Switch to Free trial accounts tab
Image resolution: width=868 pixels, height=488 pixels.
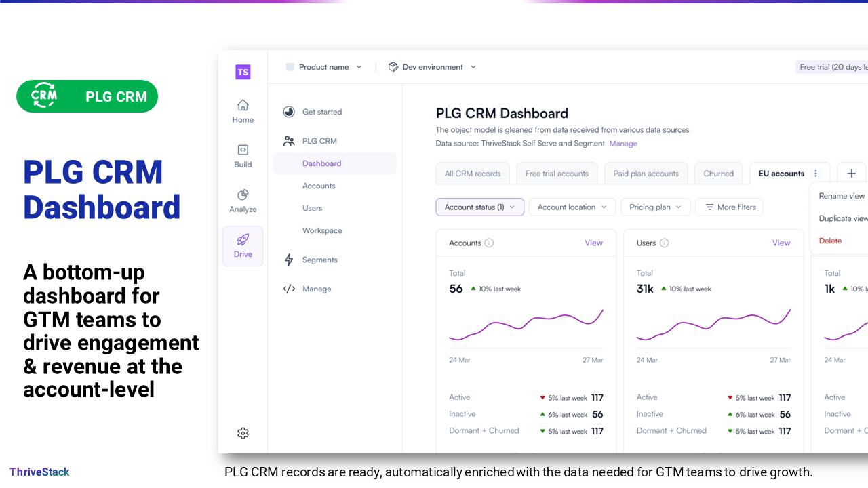(557, 174)
